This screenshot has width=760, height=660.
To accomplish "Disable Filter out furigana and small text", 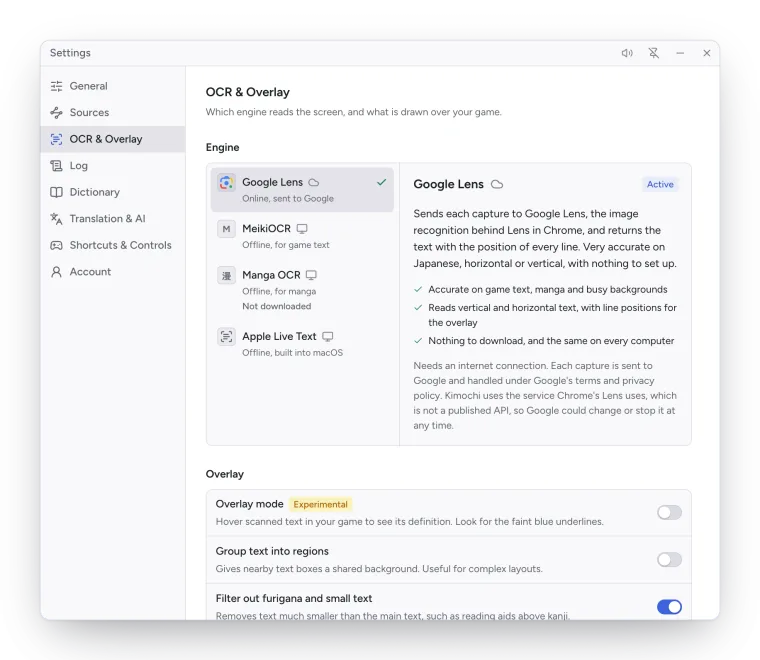I will tap(669, 607).
